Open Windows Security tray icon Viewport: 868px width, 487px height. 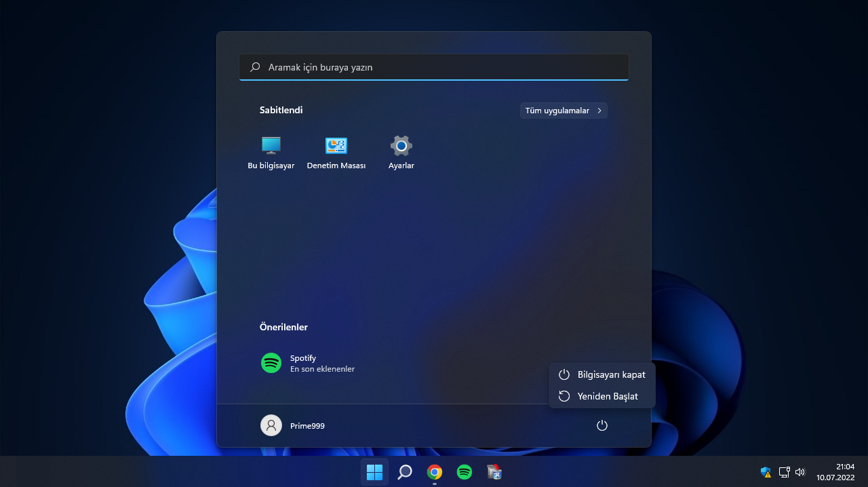766,472
